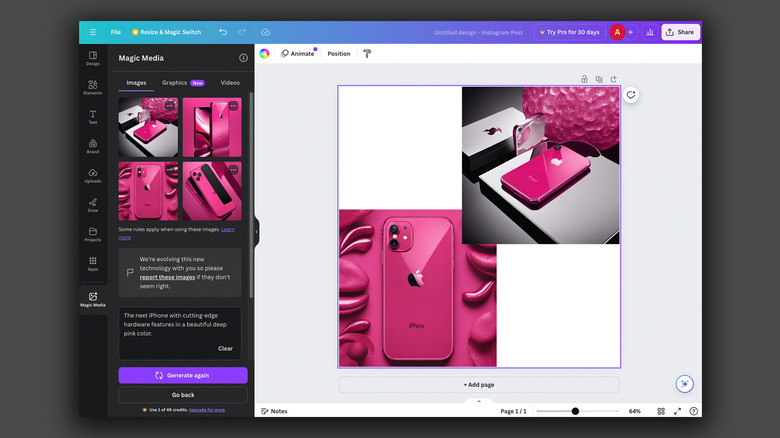Open the Elements panel in the sidebar

click(x=92, y=87)
